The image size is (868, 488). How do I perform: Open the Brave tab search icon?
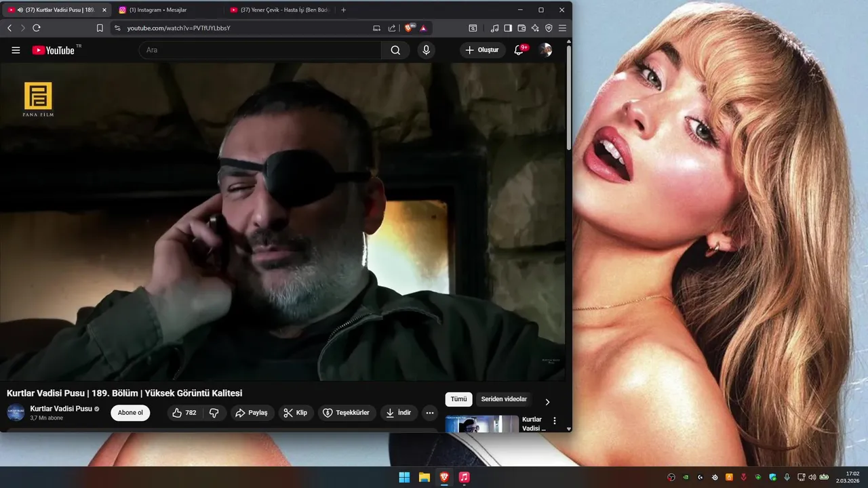click(x=473, y=28)
